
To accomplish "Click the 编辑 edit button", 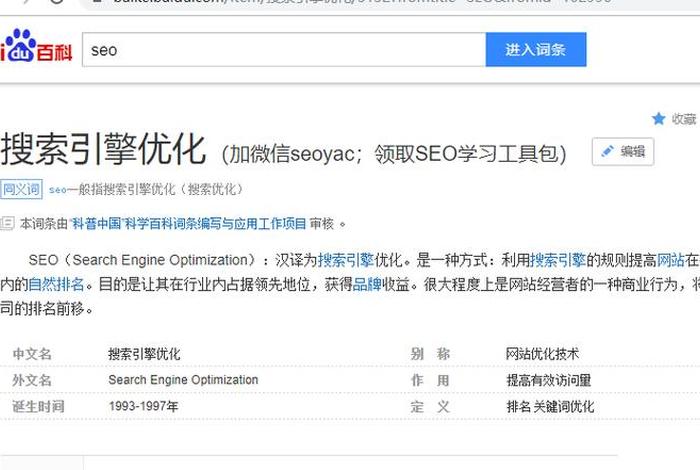I will pos(623,152).
